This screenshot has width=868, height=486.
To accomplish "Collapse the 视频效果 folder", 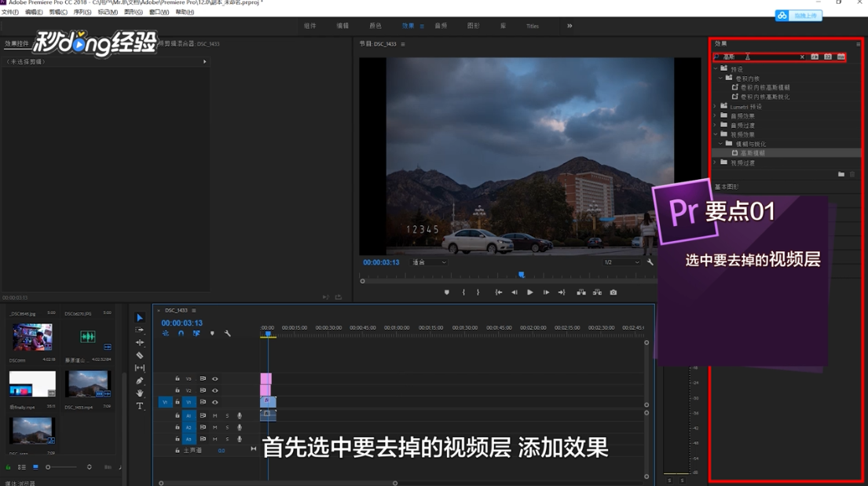I will pyautogui.click(x=716, y=134).
